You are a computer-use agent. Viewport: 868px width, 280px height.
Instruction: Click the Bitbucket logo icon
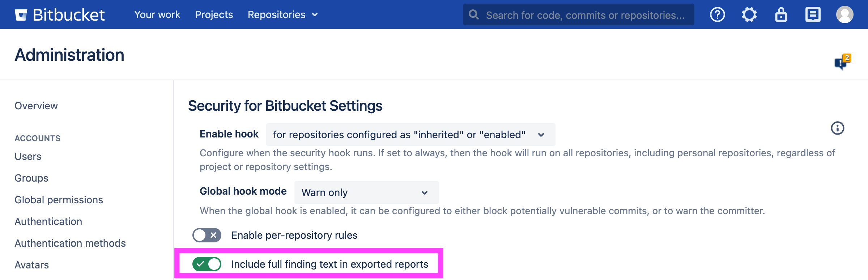click(x=21, y=15)
